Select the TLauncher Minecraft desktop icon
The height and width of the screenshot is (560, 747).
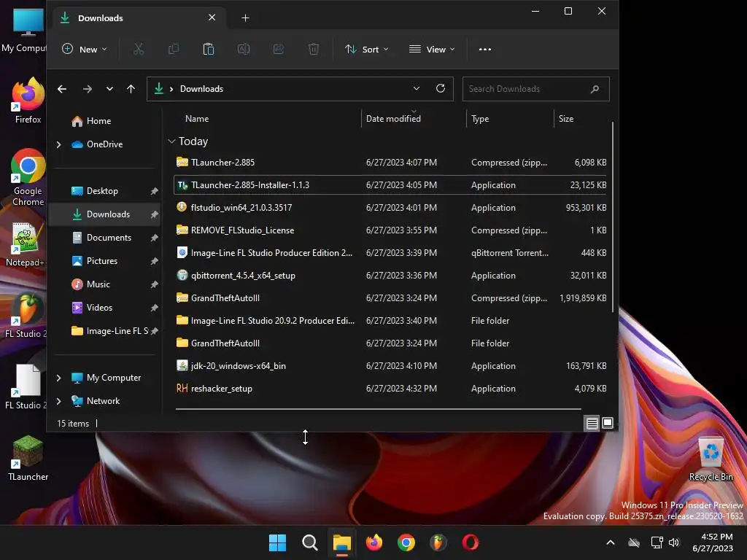[28, 458]
